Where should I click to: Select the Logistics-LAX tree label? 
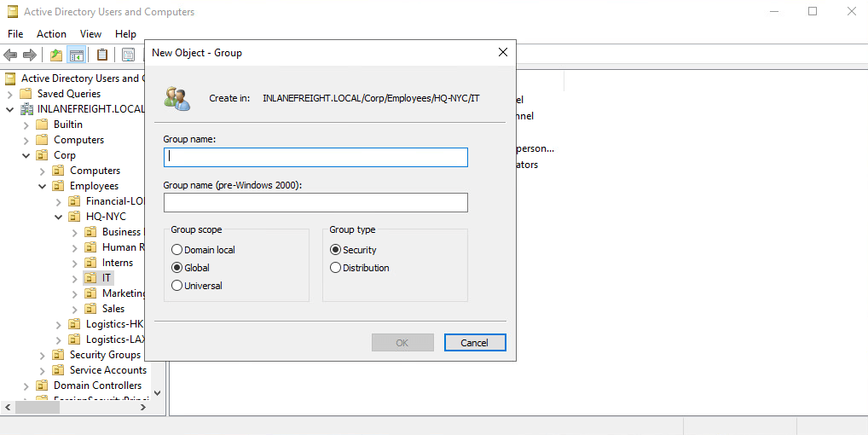coord(115,339)
